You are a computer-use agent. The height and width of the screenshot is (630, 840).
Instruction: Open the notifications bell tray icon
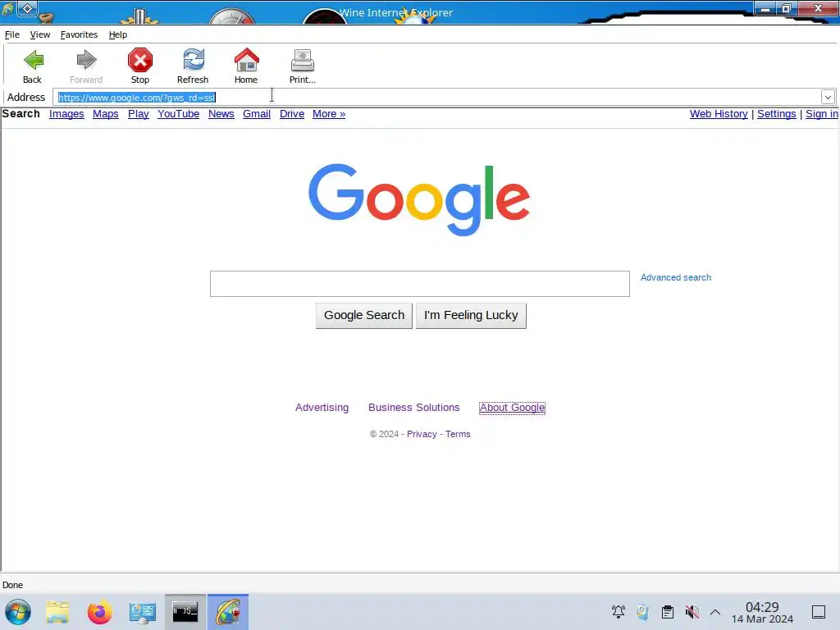click(x=619, y=612)
